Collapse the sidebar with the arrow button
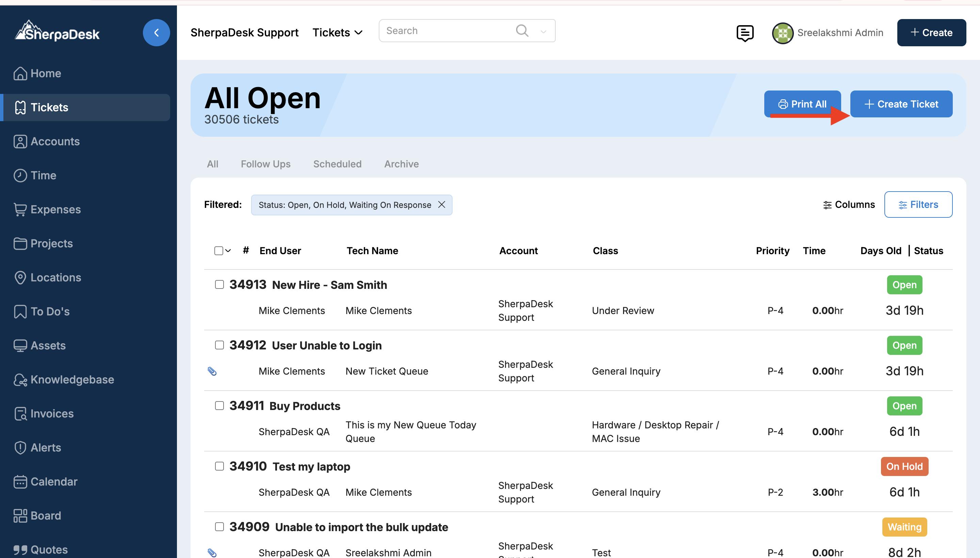Screen dimensions: 980x558 coord(156,33)
